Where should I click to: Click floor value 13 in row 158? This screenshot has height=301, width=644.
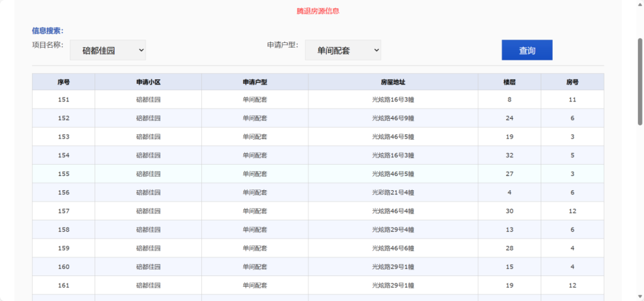point(510,230)
